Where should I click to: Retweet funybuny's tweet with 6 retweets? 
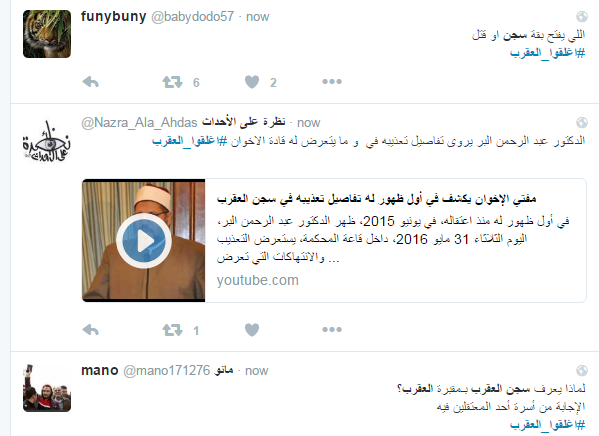pos(172,82)
